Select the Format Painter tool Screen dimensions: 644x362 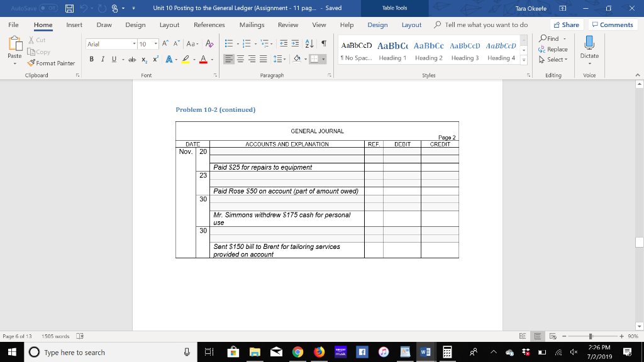tap(51, 63)
